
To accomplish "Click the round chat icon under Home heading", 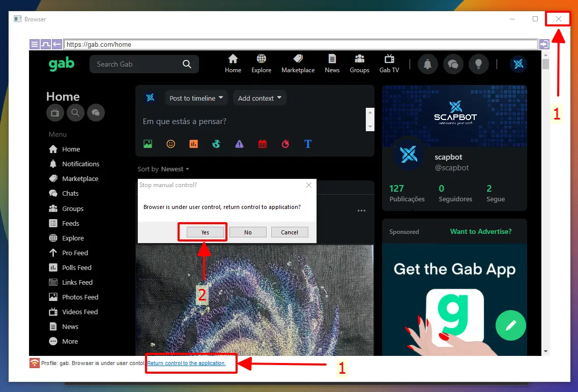I will [x=96, y=113].
